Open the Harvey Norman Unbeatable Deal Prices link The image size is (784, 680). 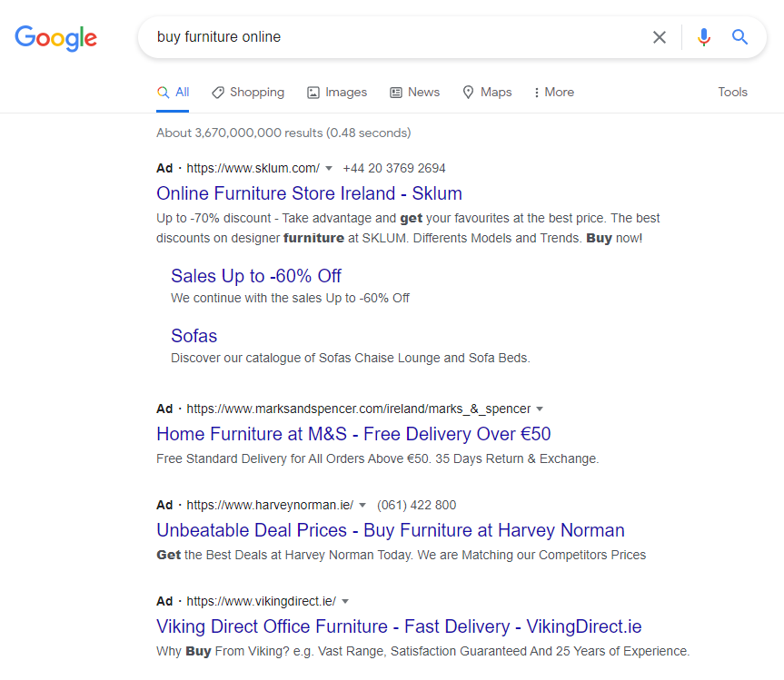pyautogui.click(x=391, y=530)
